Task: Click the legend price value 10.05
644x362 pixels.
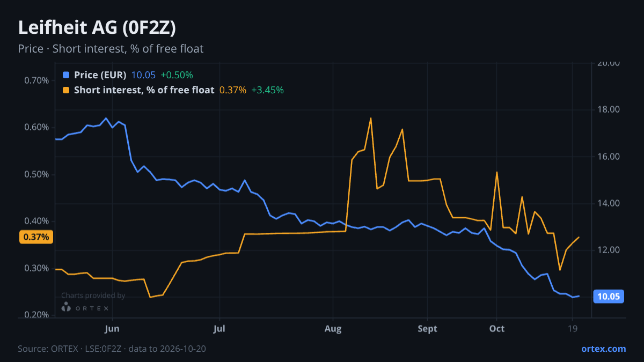Action: [143, 75]
